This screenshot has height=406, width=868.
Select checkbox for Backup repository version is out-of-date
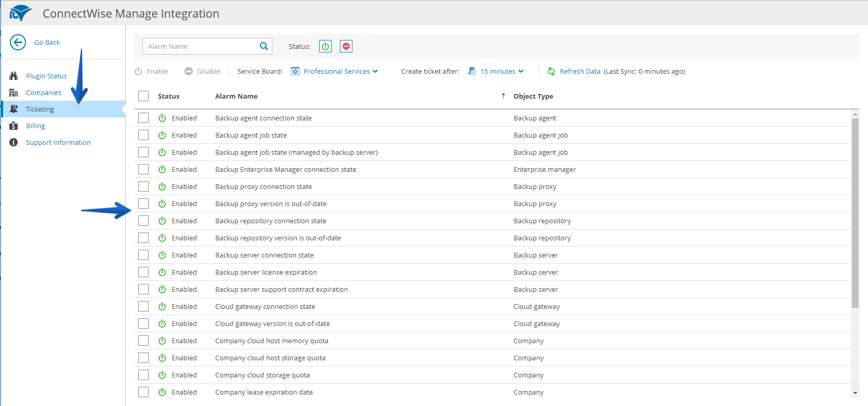tap(143, 238)
